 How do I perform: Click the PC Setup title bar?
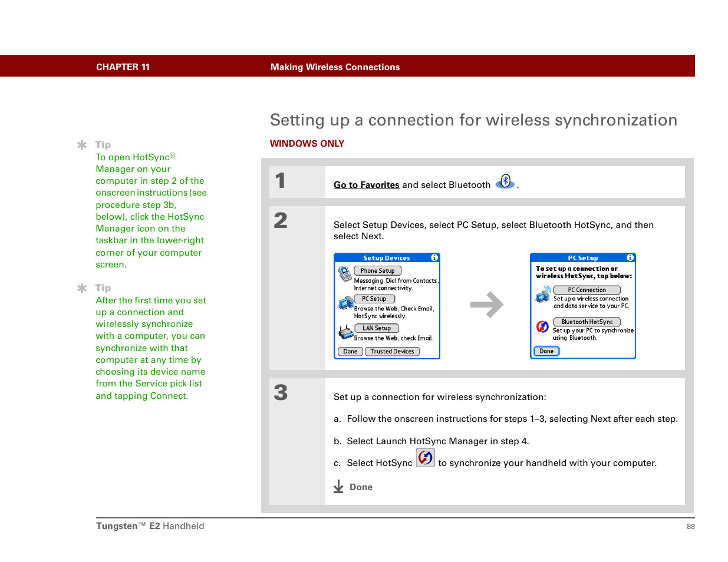pos(582,258)
